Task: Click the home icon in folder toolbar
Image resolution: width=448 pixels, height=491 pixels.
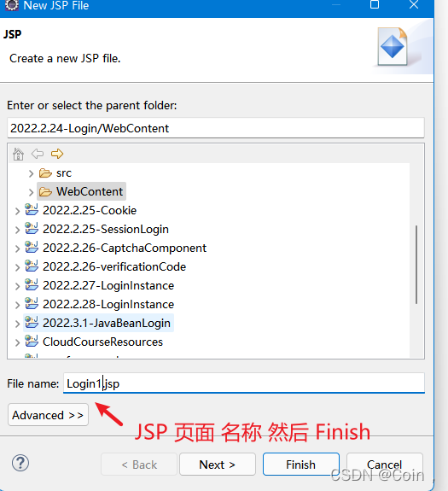Action: 18,154
